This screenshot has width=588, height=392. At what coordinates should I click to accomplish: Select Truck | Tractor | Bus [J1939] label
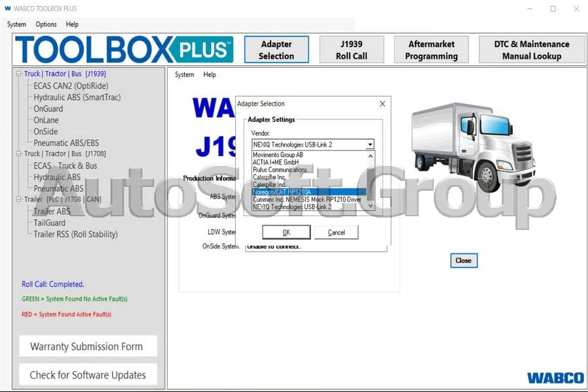tap(65, 74)
